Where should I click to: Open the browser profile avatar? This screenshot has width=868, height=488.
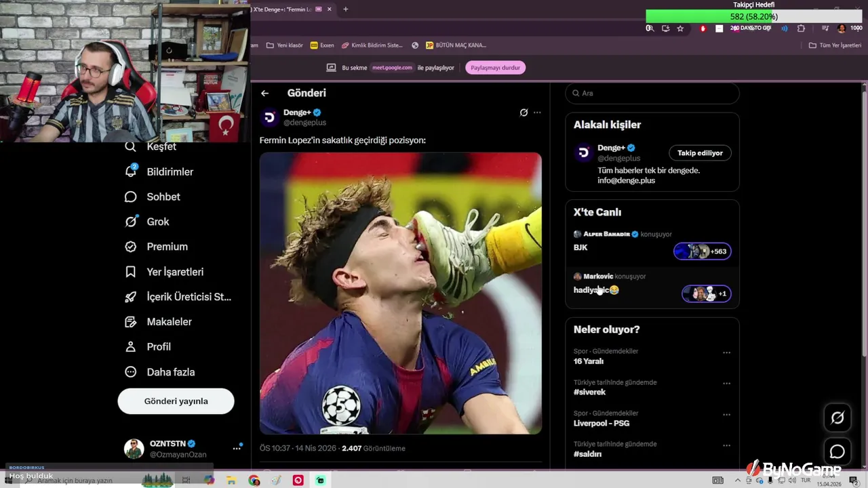click(842, 28)
